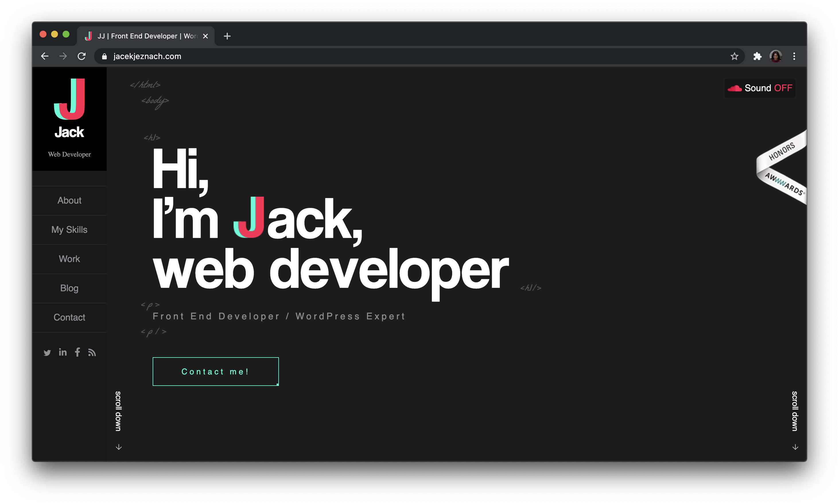Click the browser back arrow
The image size is (839, 504).
click(45, 56)
